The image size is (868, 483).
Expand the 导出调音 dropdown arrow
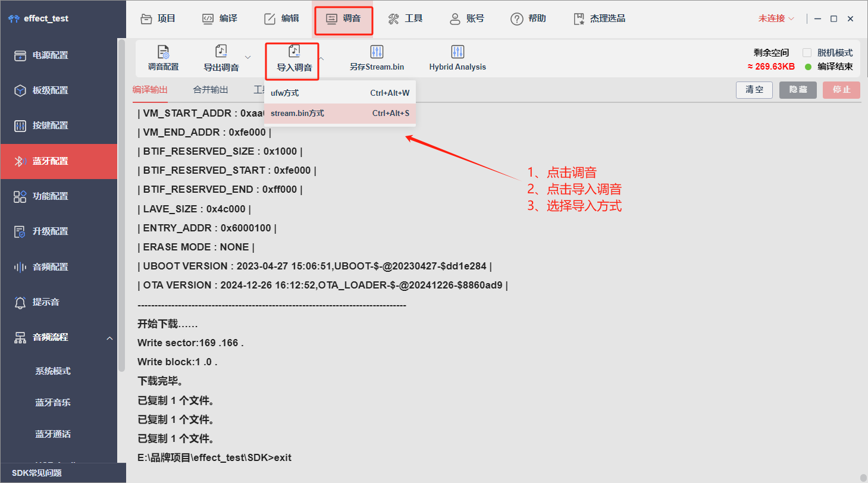click(x=247, y=58)
